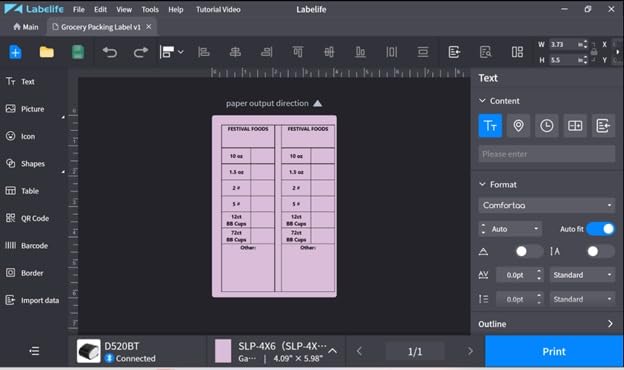Open the Tutorial Video link
The width and height of the screenshot is (624, 370).
218,10
